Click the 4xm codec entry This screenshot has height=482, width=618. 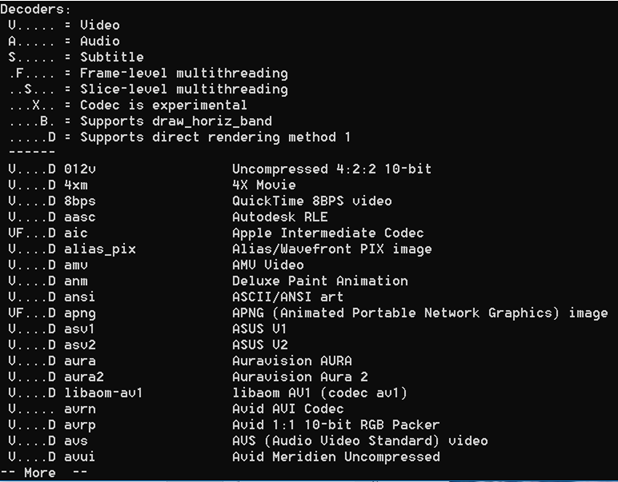[x=76, y=185]
